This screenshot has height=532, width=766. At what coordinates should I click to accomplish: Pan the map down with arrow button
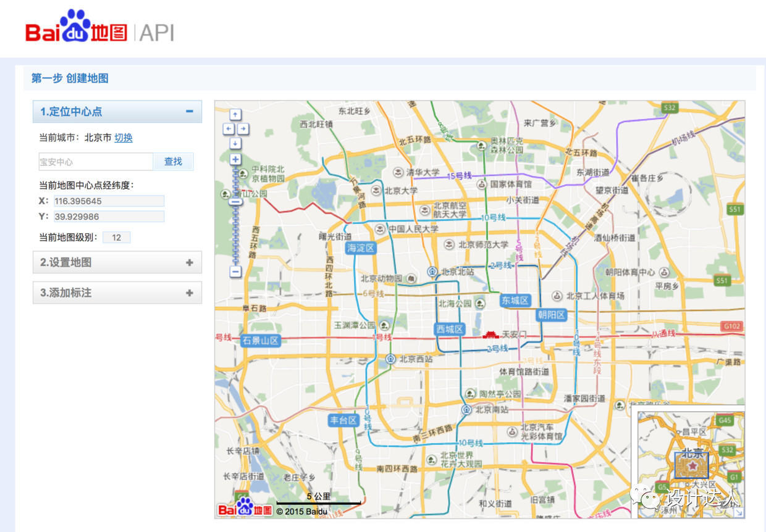pyautogui.click(x=235, y=143)
